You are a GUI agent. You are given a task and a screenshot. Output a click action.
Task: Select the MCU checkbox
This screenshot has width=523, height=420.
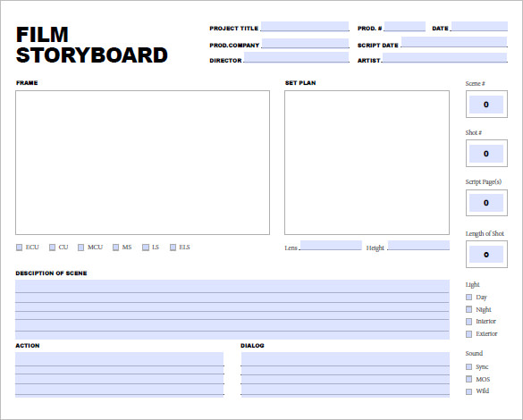click(80, 248)
